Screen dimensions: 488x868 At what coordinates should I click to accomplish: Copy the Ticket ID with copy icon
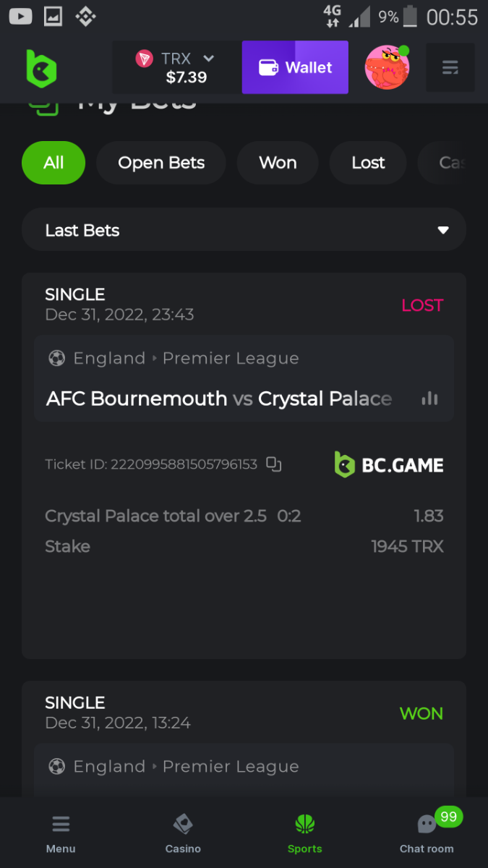click(273, 464)
